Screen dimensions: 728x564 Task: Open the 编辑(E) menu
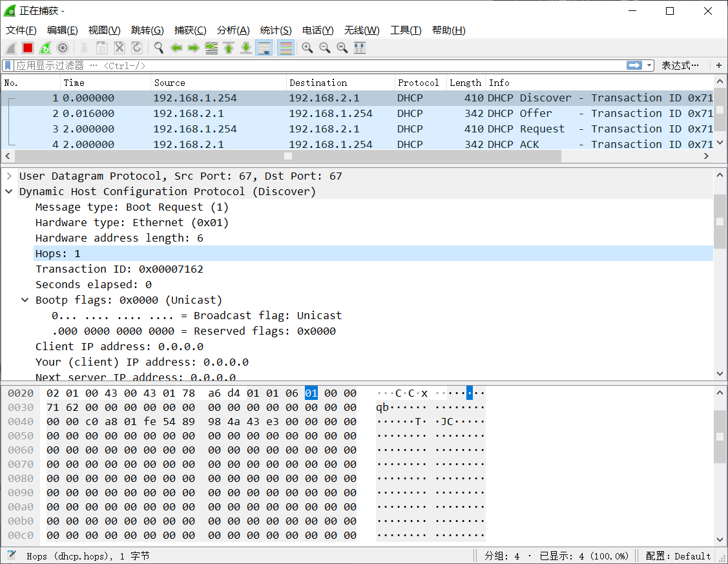[63, 30]
